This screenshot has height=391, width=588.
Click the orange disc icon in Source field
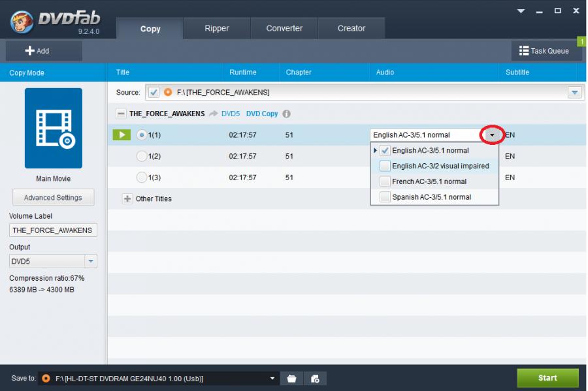click(x=168, y=93)
